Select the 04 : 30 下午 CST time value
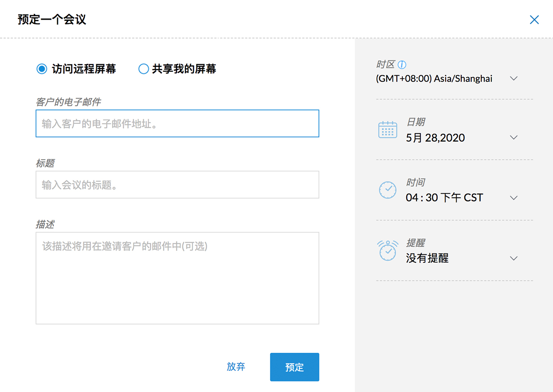This screenshot has width=553, height=392. click(x=444, y=198)
